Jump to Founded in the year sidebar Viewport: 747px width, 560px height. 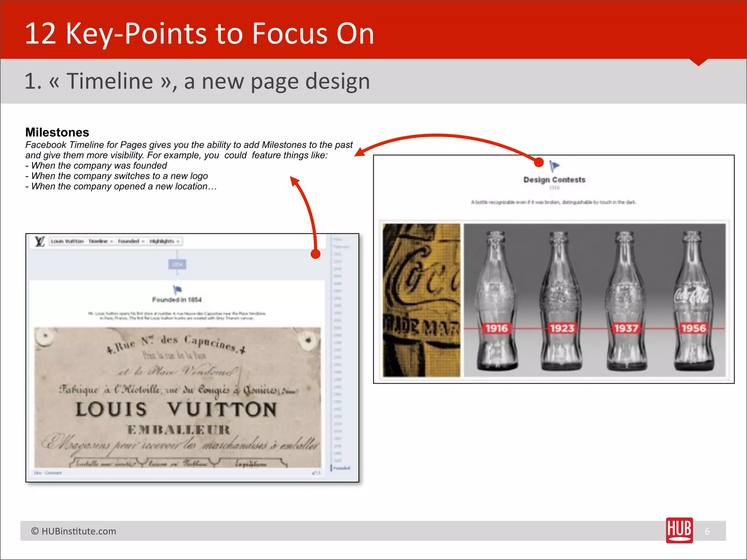[341, 468]
